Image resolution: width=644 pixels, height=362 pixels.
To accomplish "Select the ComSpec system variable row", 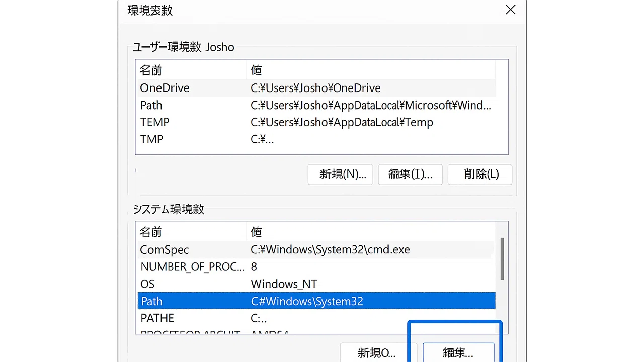I will click(316, 250).
